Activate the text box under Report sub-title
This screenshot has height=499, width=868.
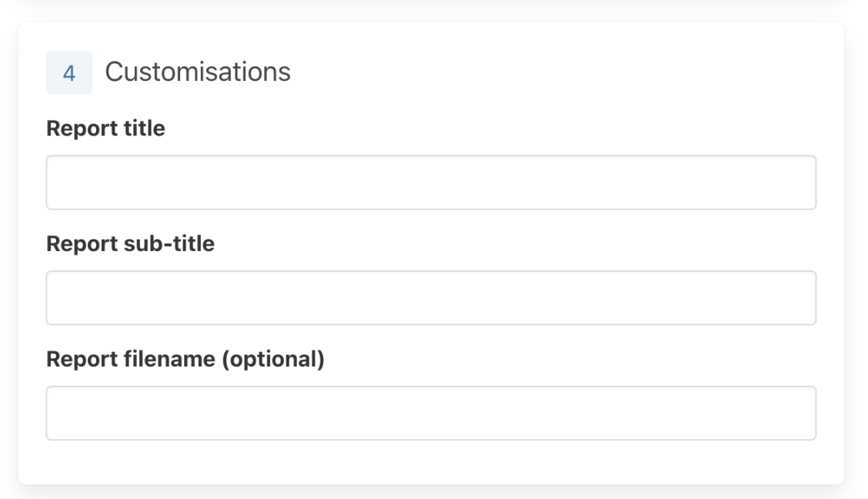click(x=431, y=298)
